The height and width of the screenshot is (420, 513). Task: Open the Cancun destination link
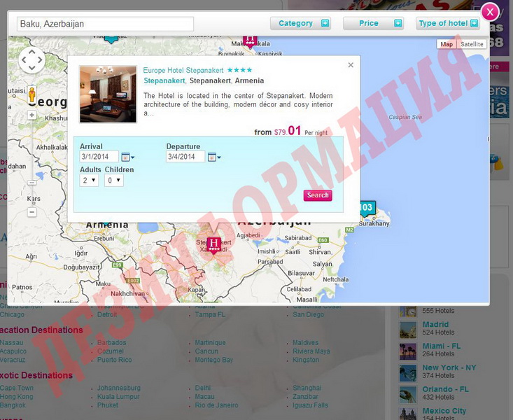click(206, 351)
